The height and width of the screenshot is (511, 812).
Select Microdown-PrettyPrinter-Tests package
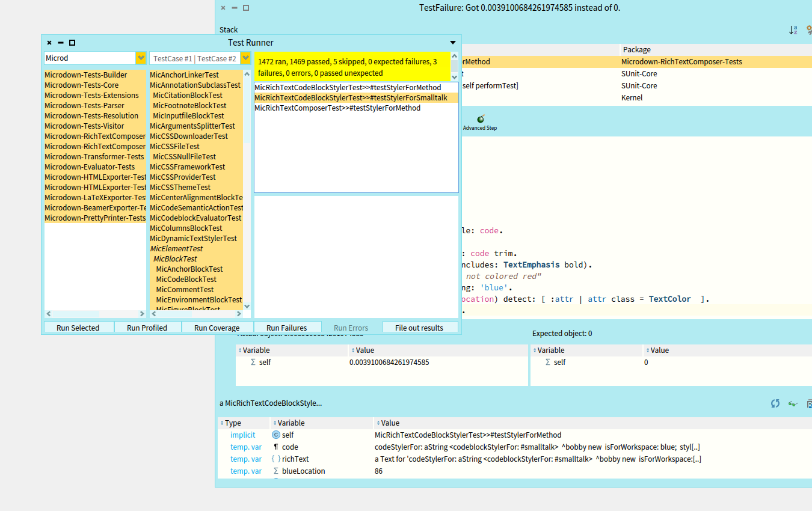pyautogui.click(x=95, y=218)
